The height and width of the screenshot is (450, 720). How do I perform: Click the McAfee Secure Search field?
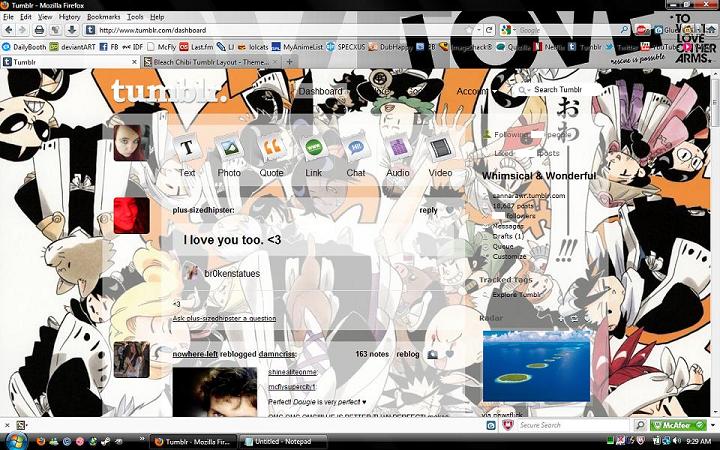click(574, 425)
